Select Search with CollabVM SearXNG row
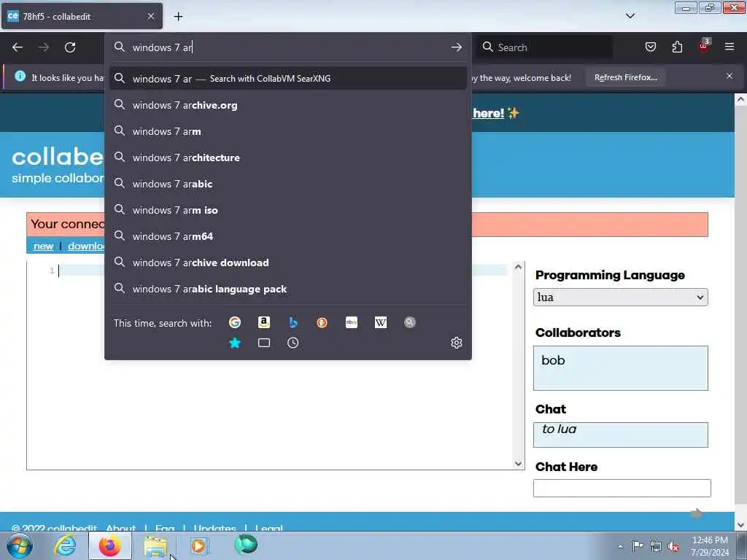Viewport: 747px width, 560px height. 288,79
